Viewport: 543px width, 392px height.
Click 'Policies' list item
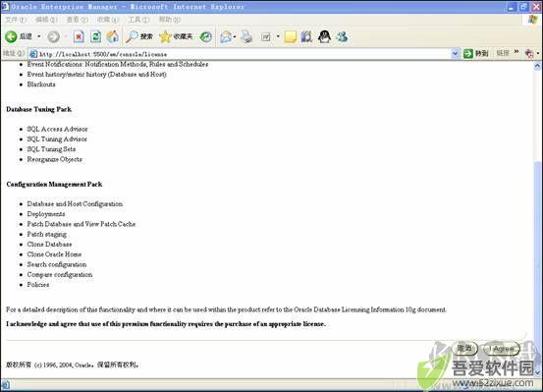(38, 285)
